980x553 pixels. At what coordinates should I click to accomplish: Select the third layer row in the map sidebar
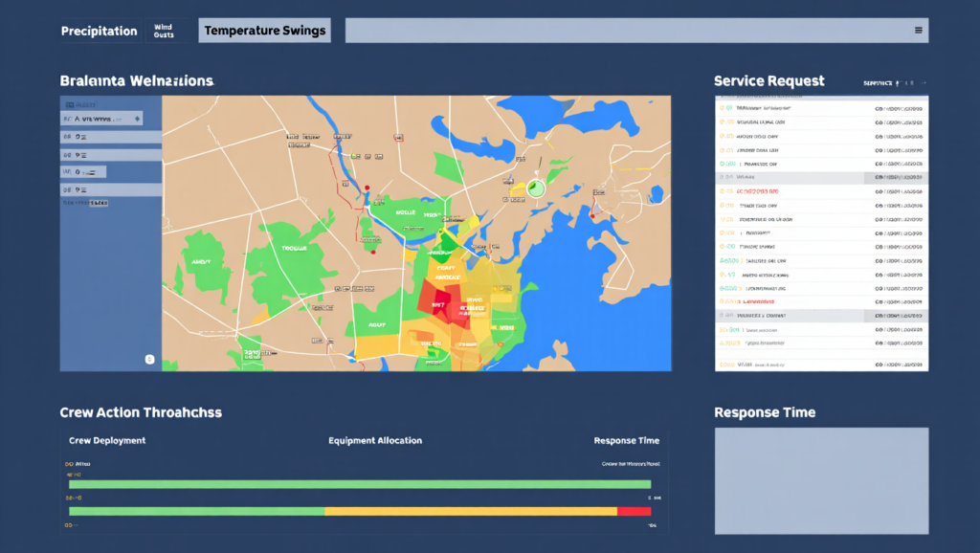110,155
